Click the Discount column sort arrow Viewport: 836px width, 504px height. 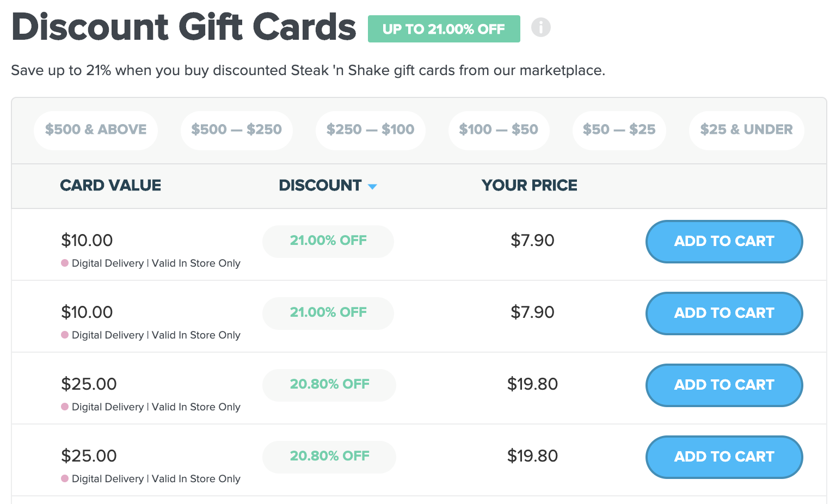(x=372, y=187)
